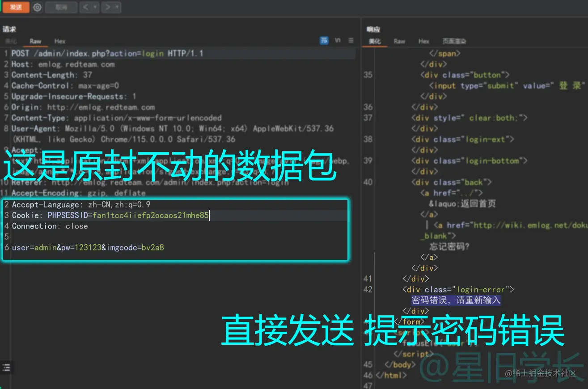
Task: Select the 美化 tab in the response panel
Action: [x=375, y=41]
